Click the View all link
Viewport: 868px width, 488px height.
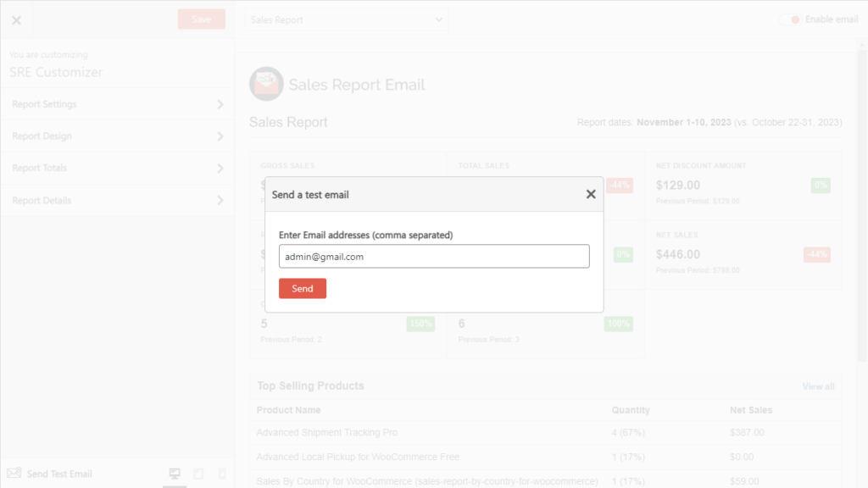(x=818, y=386)
